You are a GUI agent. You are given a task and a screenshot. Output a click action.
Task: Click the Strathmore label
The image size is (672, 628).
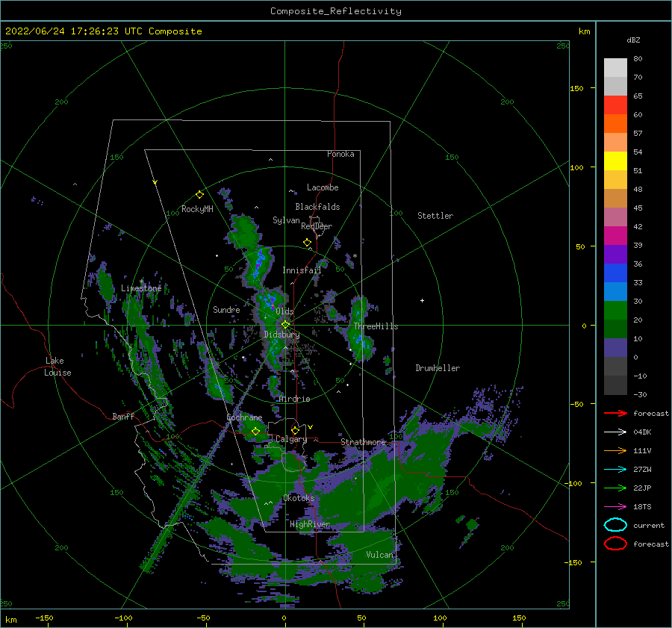(364, 441)
